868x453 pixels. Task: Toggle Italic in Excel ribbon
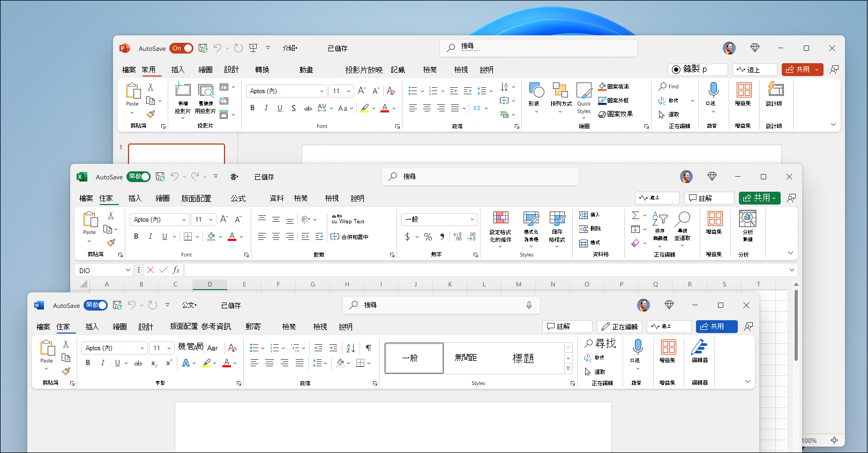coord(151,237)
